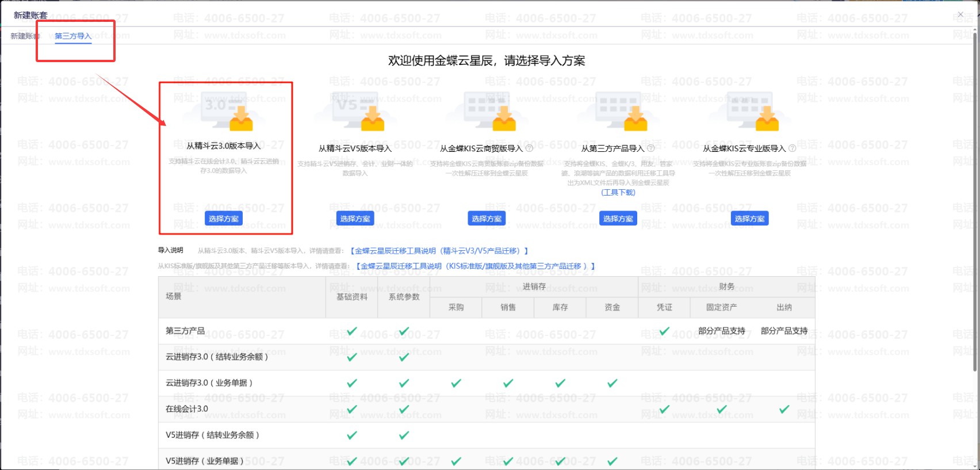Choose 选择方案 for 金蝶KIS云专业版 import
Image resolution: width=980 pixels, height=470 pixels.
[x=749, y=219]
